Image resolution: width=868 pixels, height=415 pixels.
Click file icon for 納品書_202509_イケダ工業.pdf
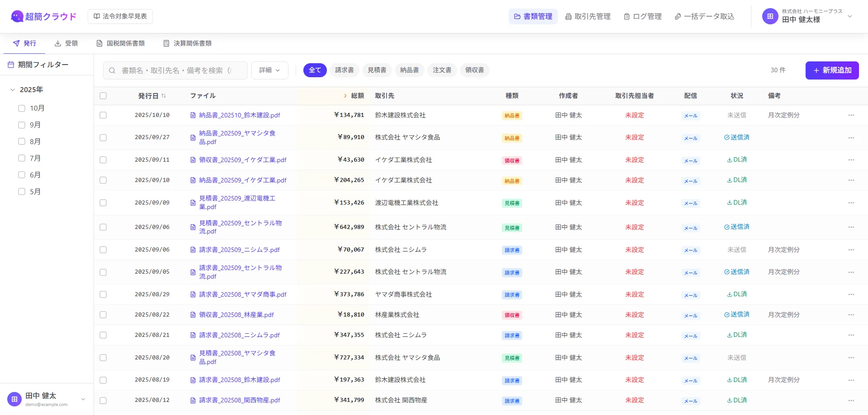pos(193,180)
